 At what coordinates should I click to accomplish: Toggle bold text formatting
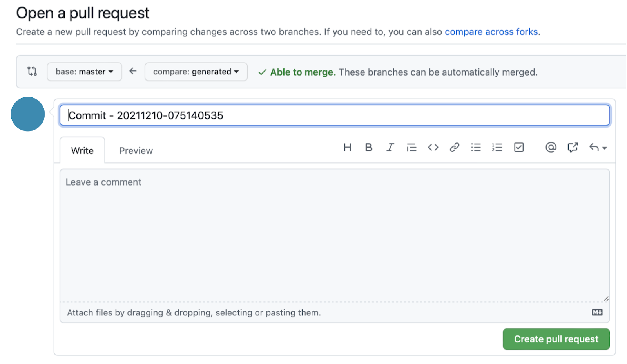368,148
